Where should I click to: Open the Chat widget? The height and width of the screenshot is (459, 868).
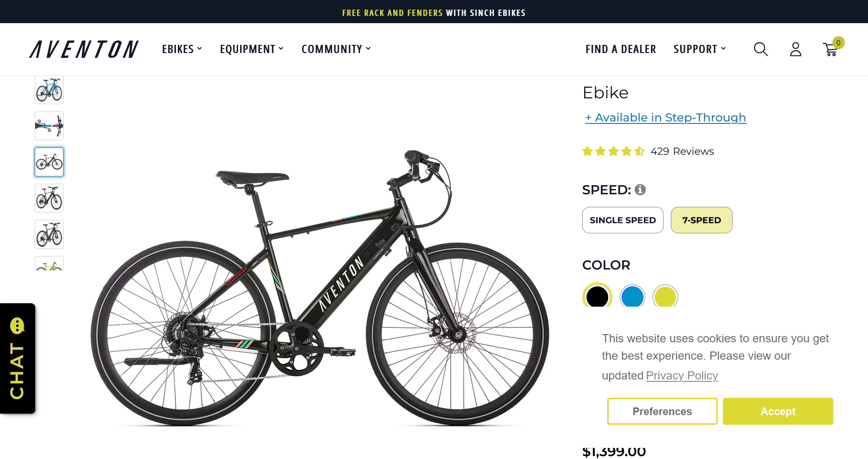pos(18,358)
